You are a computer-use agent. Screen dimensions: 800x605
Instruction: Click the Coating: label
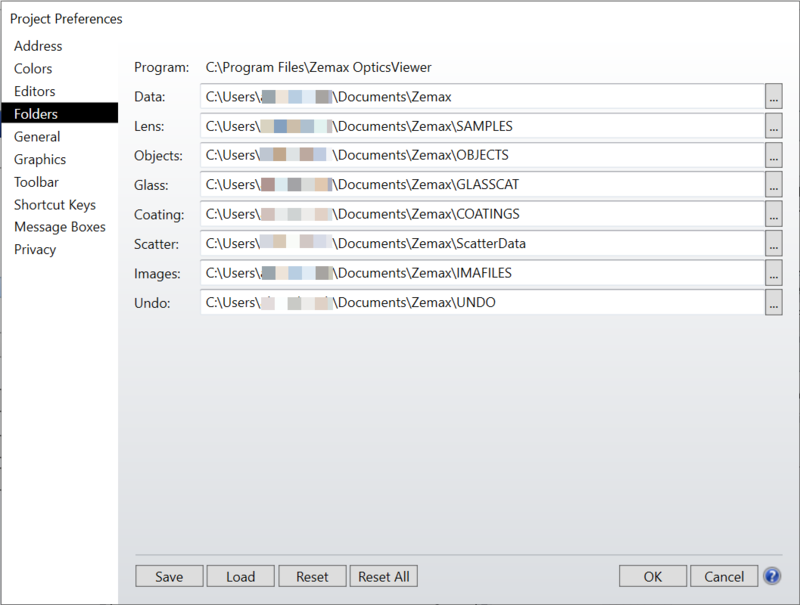pyautogui.click(x=159, y=215)
